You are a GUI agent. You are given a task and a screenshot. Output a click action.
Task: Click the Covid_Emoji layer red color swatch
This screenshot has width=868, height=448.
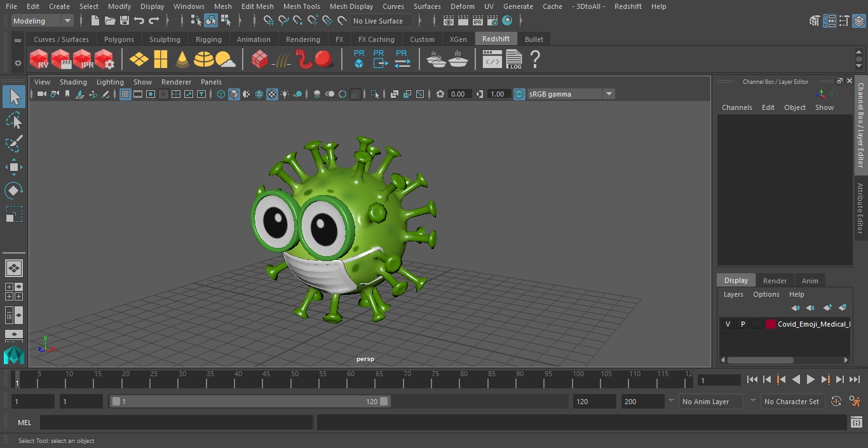pyautogui.click(x=770, y=324)
